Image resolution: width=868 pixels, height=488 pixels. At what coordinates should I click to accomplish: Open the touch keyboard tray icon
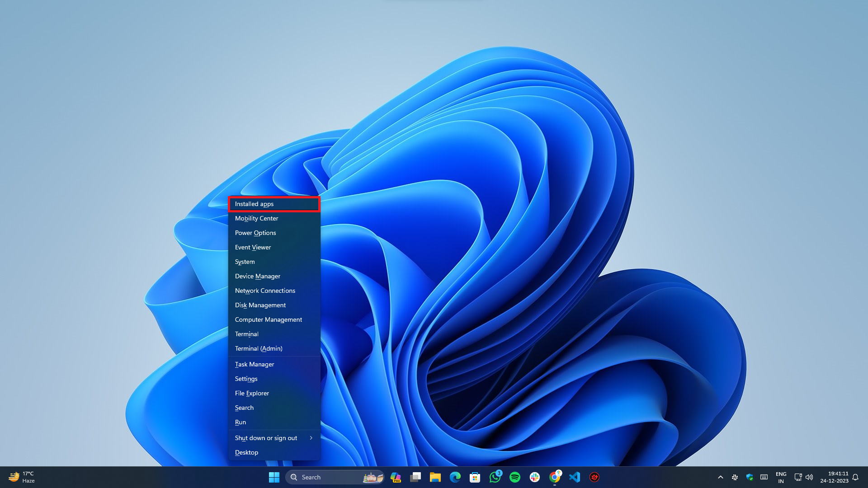click(764, 477)
